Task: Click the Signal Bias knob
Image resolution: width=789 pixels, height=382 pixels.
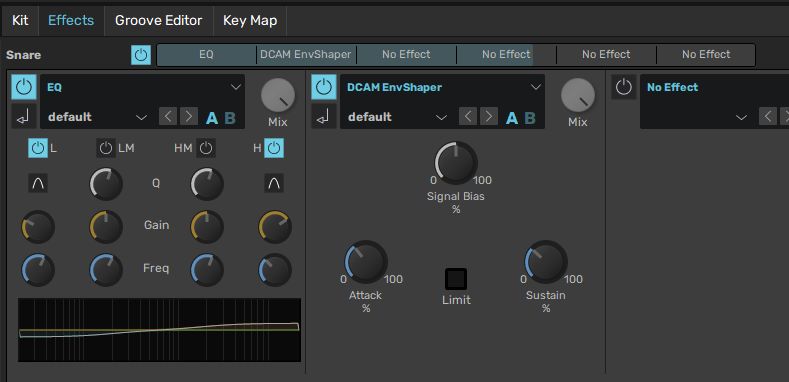Action: [456, 163]
